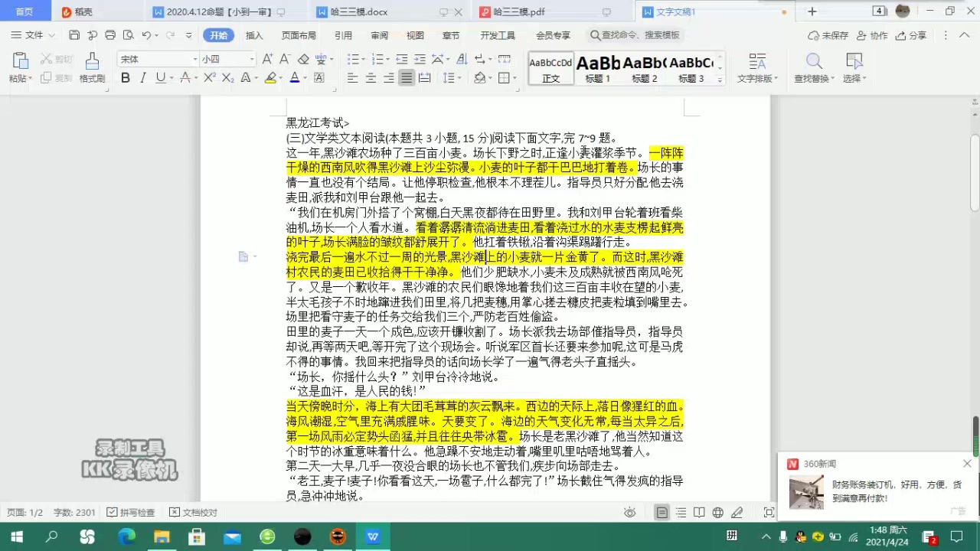
Task: Clear formatting with the eraser icon
Action: (x=303, y=59)
